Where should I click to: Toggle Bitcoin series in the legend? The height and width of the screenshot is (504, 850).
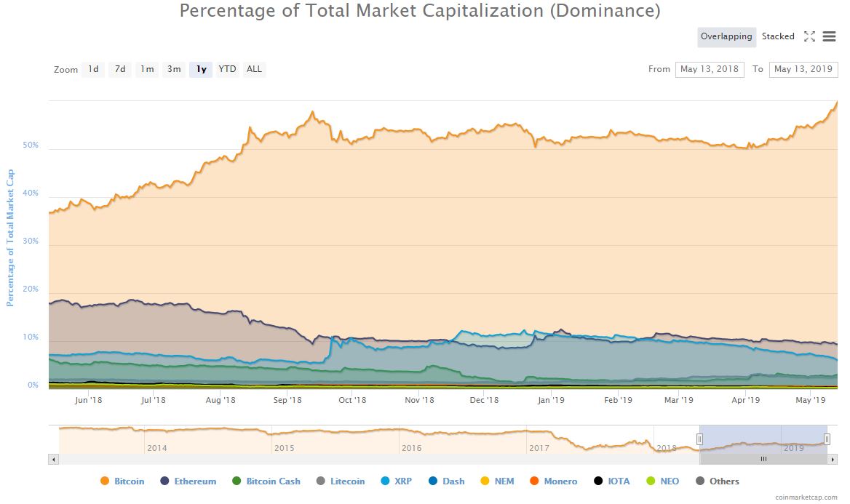122,481
